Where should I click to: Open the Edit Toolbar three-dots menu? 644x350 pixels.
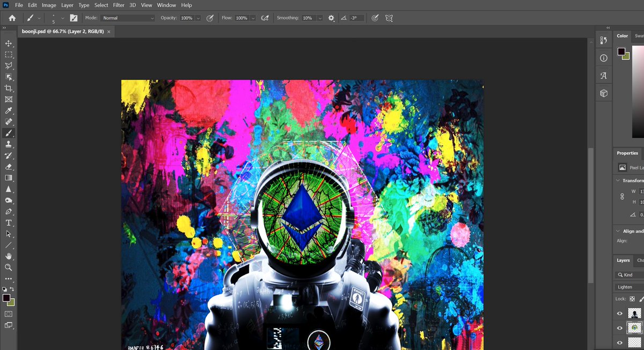pos(9,279)
